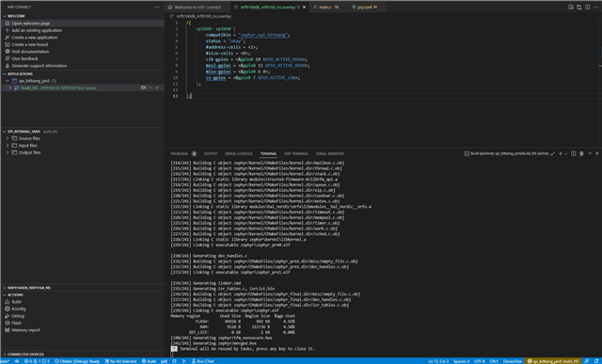Close the bottom panel
602x364 pixels.
pos(597,153)
